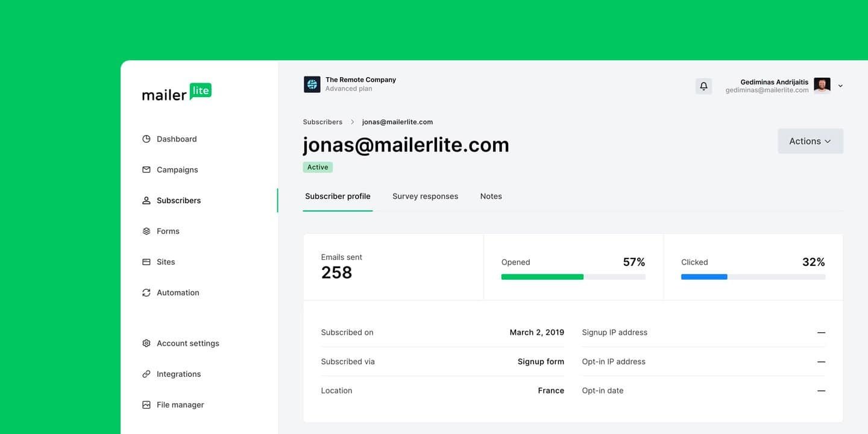Click the Gediminas Andrijaitis user name
Viewport: 868px width, 434px height.
(775, 82)
